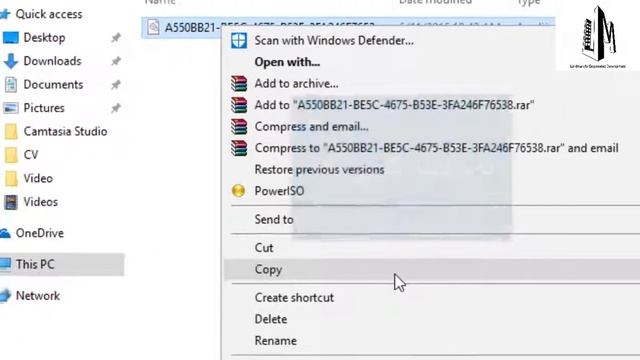Choose Cut from the context menu
The image size is (640, 360).
click(264, 248)
